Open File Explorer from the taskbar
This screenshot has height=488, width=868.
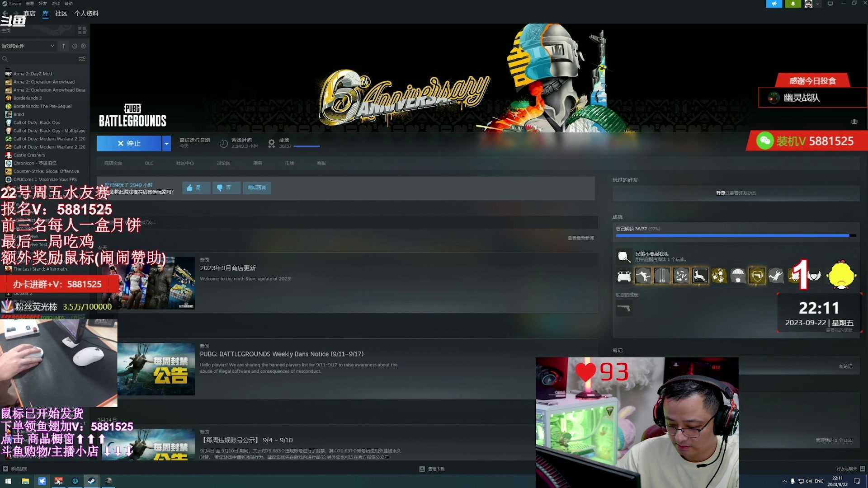point(25,481)
